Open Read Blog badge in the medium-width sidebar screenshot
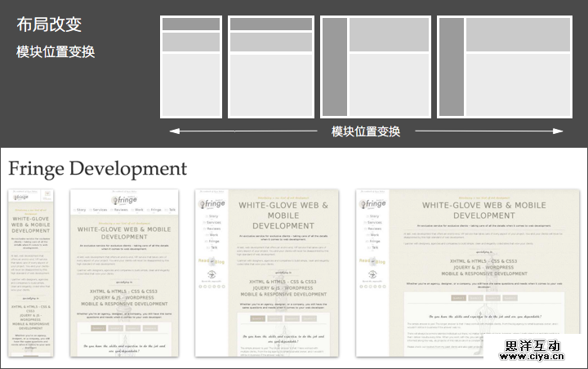The image size is (588, 369). [212, 261]
